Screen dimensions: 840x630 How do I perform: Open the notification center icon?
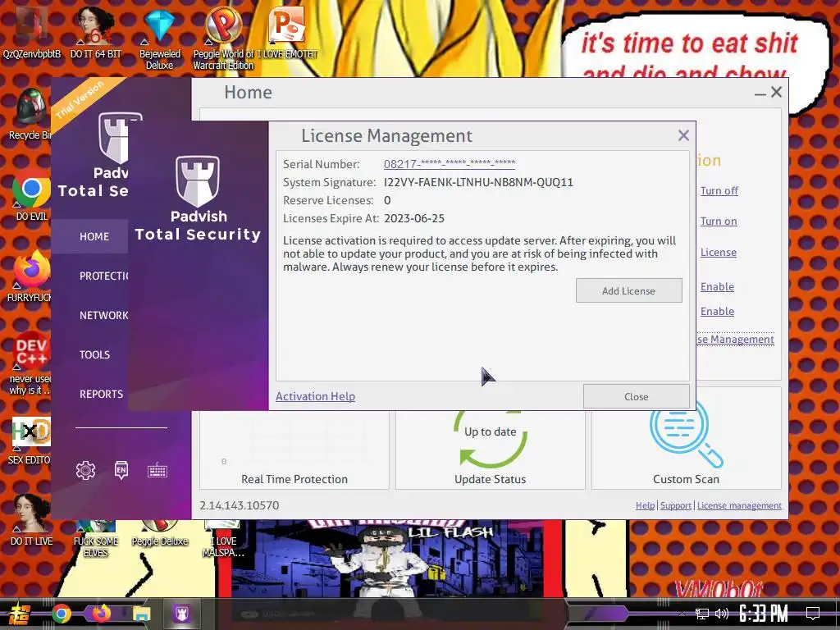[x=813, y=614]
